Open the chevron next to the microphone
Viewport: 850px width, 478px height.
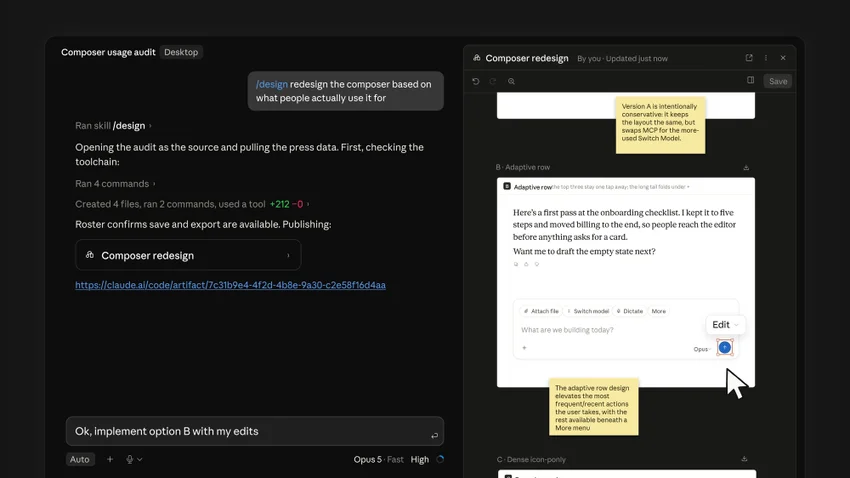[140, 459]
